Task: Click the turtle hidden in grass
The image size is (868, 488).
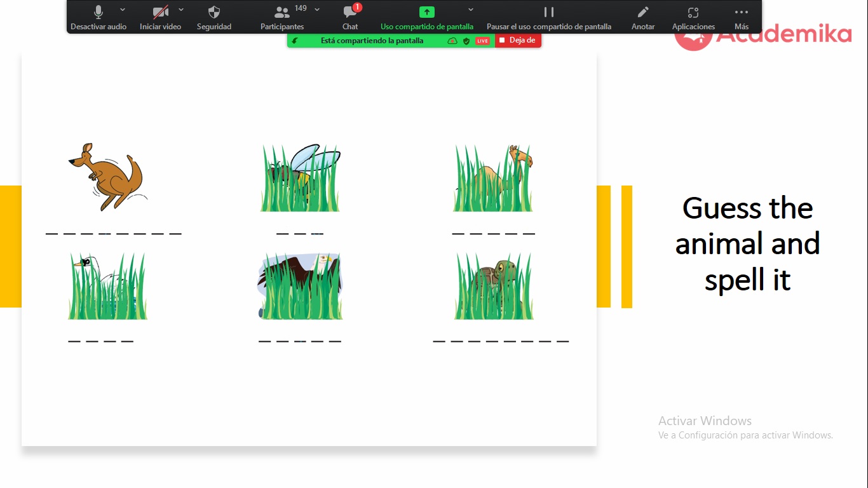Action: 494,286
